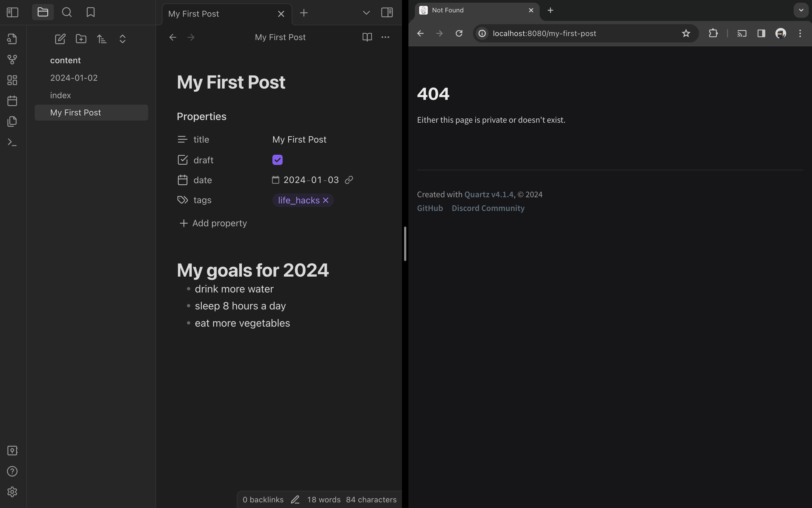
Task: Open the Quartz v4.1.4 link
Action: [x=489, y=195]
